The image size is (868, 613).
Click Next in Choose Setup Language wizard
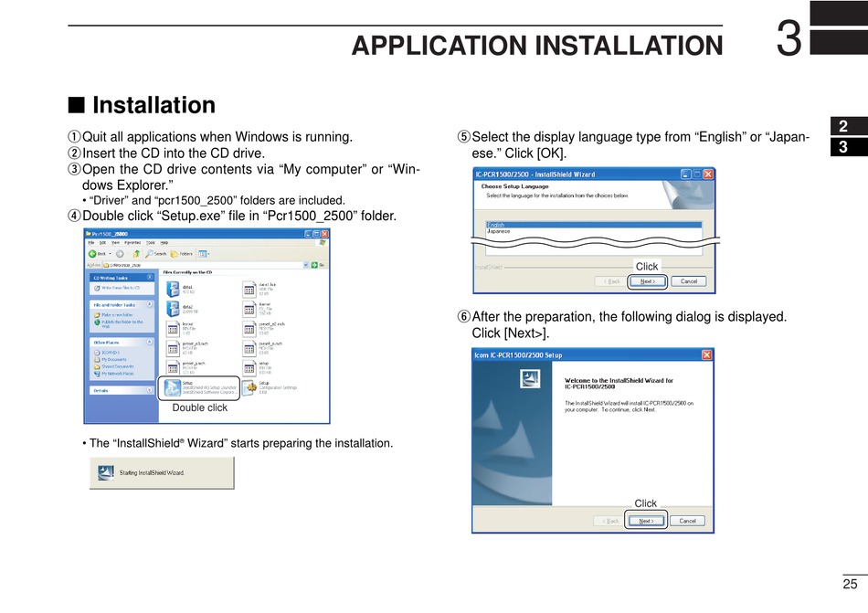coord(647,281)
